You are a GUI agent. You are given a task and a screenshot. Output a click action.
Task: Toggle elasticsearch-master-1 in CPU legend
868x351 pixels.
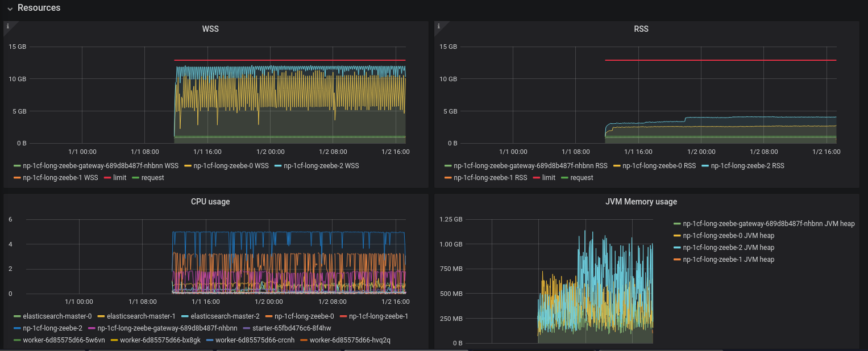tap(142, 316)
